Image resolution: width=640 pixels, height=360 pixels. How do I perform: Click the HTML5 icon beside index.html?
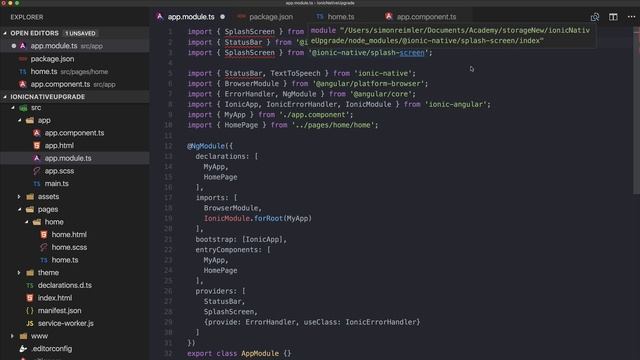pos(30,298)
